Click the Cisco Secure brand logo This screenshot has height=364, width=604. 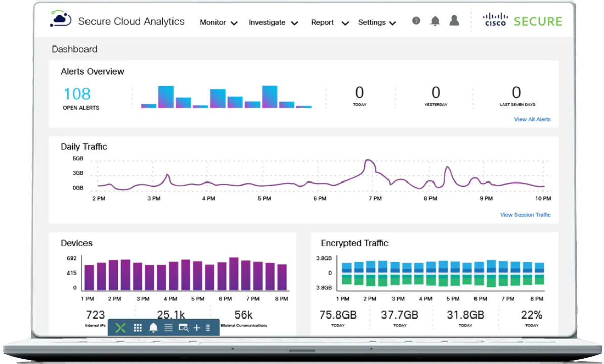(x=523, y=21)
